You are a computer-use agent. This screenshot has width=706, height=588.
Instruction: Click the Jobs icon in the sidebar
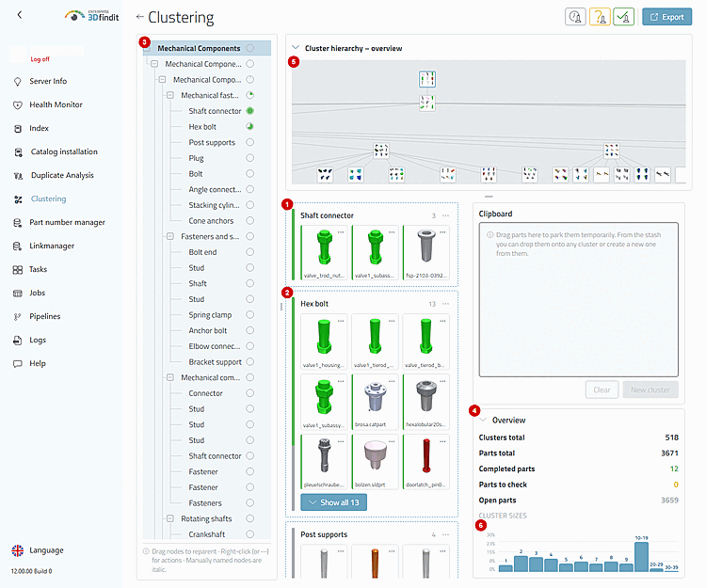point(18,294)
